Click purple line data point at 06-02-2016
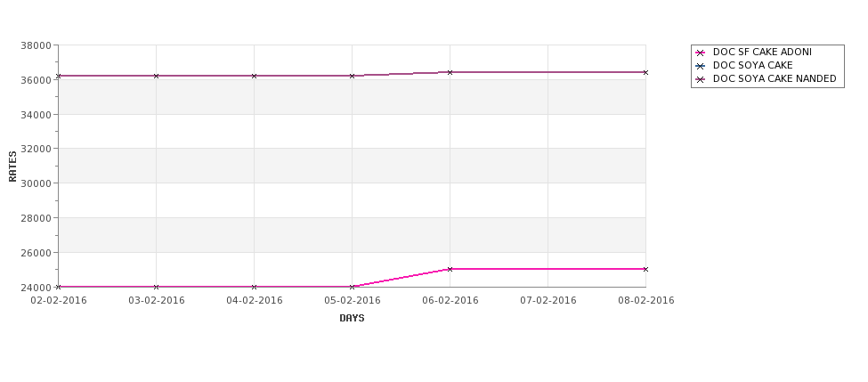Image resolution: width=868 pixels, height=382 pixels. pyautogui.click(x=450, y=72)
